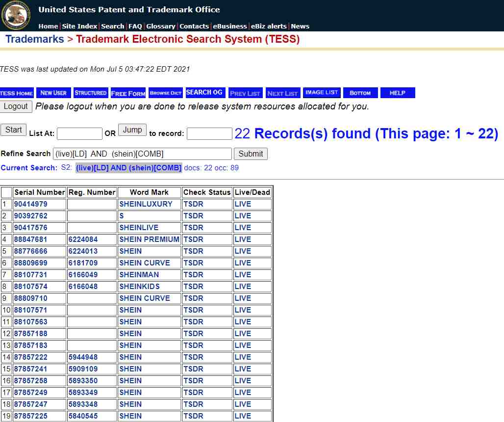504x422 pixels.
Task: Click the USPTO eagle seal logo
Action: pyautogui.click(x=16, y=15)
